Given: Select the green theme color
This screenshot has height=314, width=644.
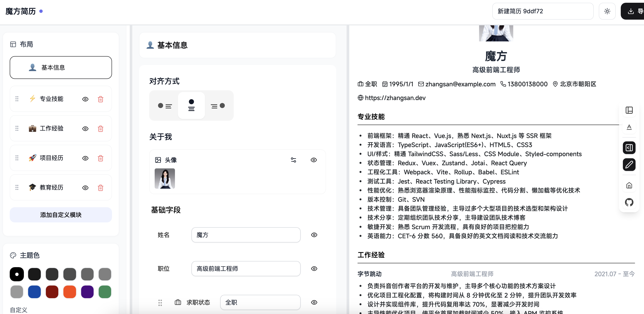Looking at the screenshot, I should pyautogui.click(x=105, y=292).
